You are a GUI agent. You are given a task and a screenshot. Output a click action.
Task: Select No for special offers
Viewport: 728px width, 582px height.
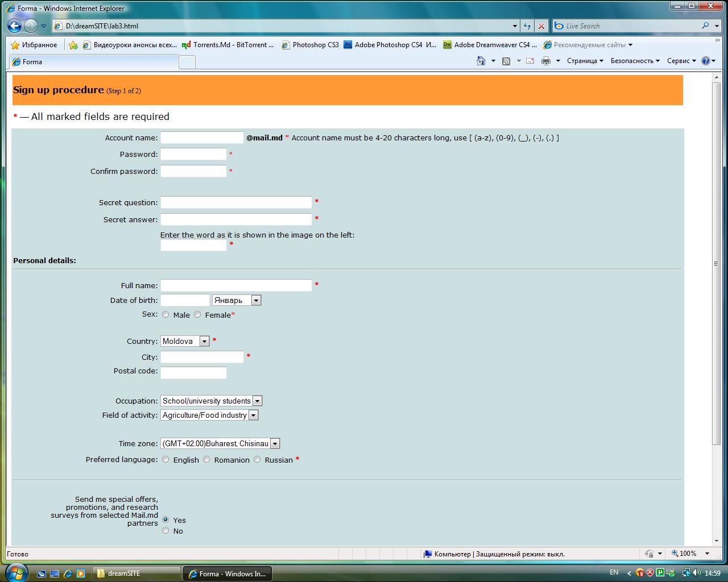(x=166, y=530)
